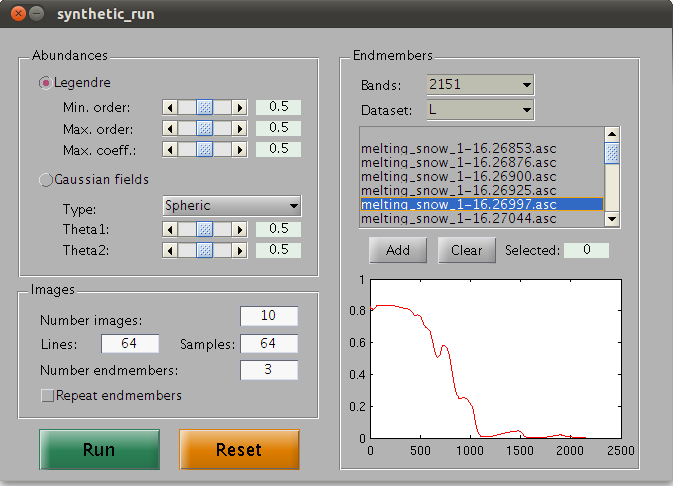The height and width of the screenshot is (486, 673).
Task: Click right arrow of Theta1 slider
Action: coord(239,229)
